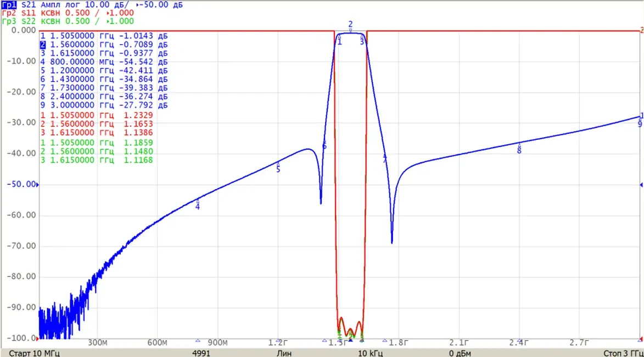Click the 0 дБм power field
This screenshot has width=644, height=357.
(x=460, y=353)
